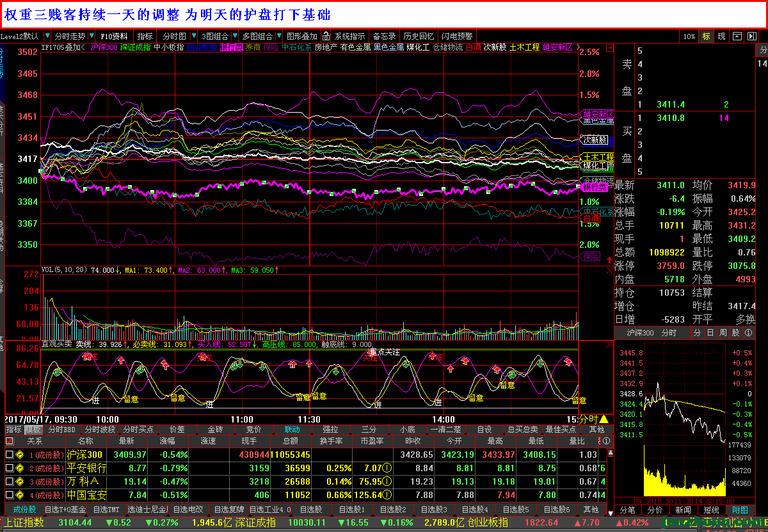Switch to 分笔 tab in right panel

coord(627,510)
